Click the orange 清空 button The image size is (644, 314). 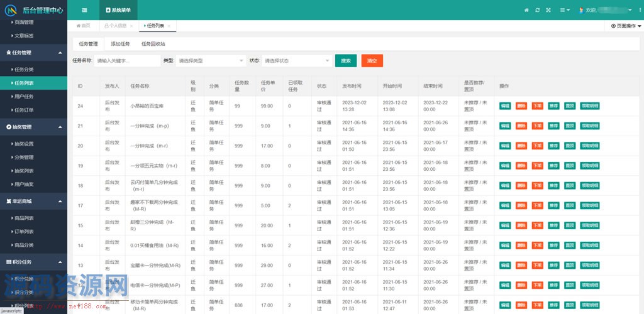(372, 61)
